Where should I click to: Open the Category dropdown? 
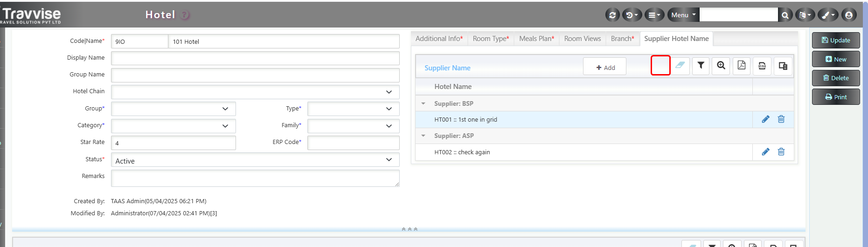coord(174,126)
